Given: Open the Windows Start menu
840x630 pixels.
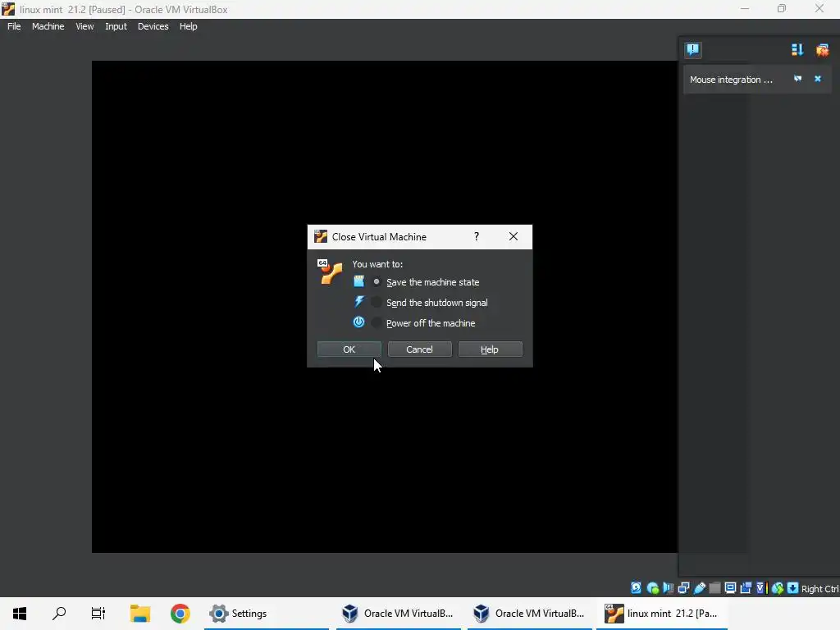Looking at the screenshot, I should tap(20, 614).
